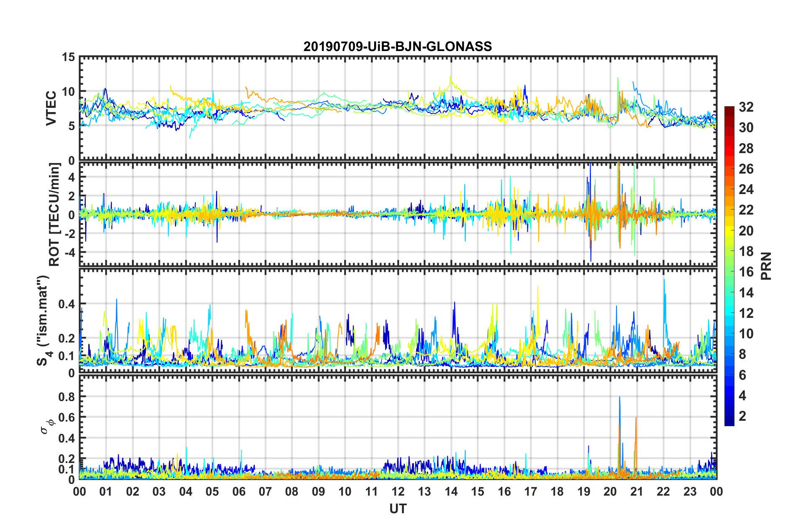This screenshot has height=532, width=796.
Task: Click x-axis hour label 15
Action: click(x=478, y=491)
